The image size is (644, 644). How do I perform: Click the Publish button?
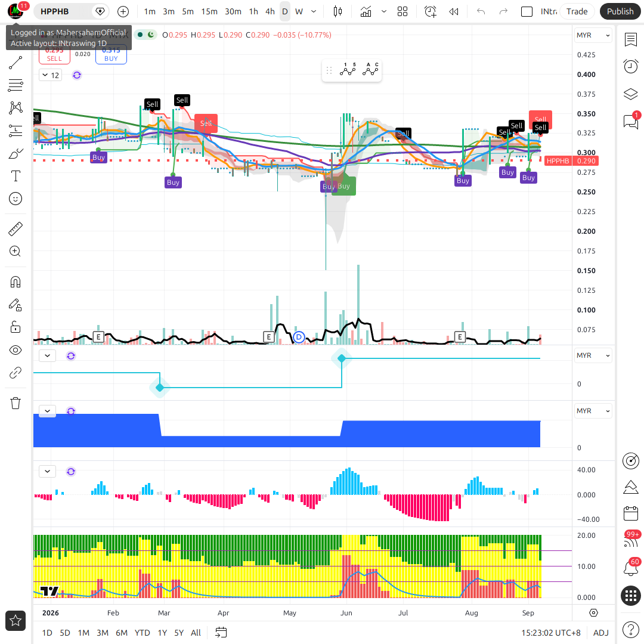[620, 11]
